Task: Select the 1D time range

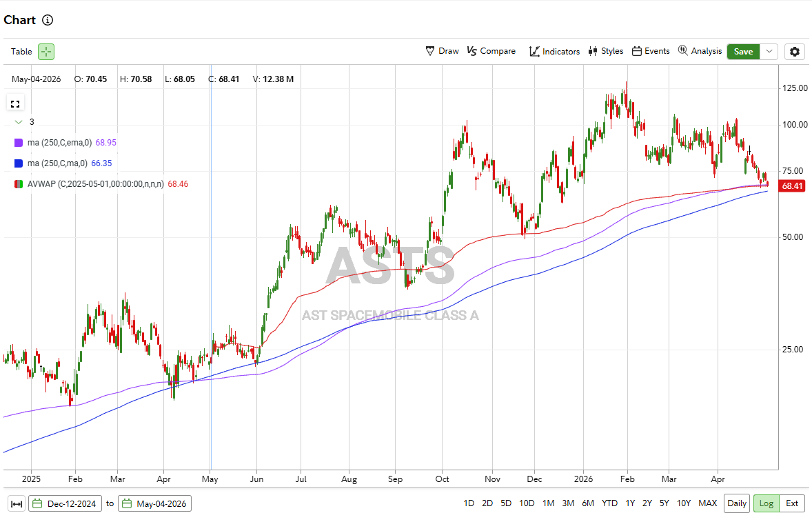Action: pos(469,503)
